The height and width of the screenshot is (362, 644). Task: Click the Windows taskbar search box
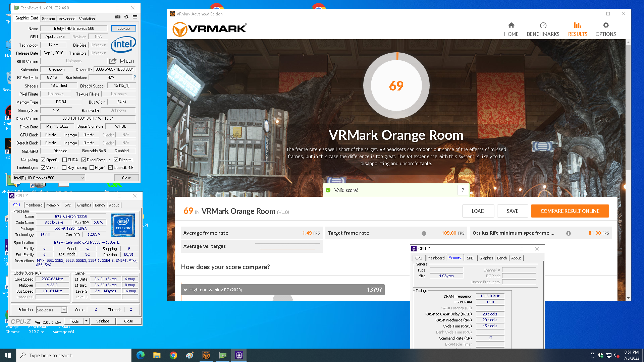click(x=74, y=355)
